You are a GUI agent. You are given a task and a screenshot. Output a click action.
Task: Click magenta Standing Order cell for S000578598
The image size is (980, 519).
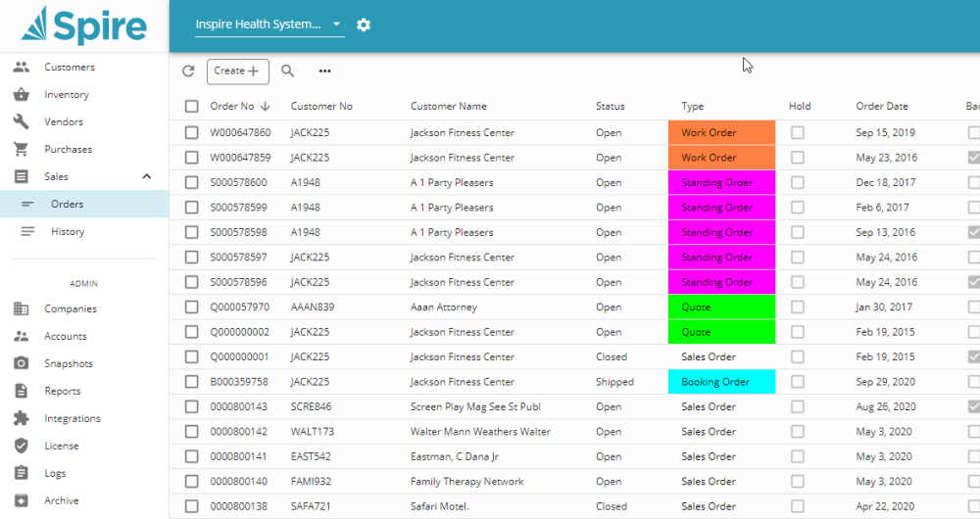[x=722, y=232]
